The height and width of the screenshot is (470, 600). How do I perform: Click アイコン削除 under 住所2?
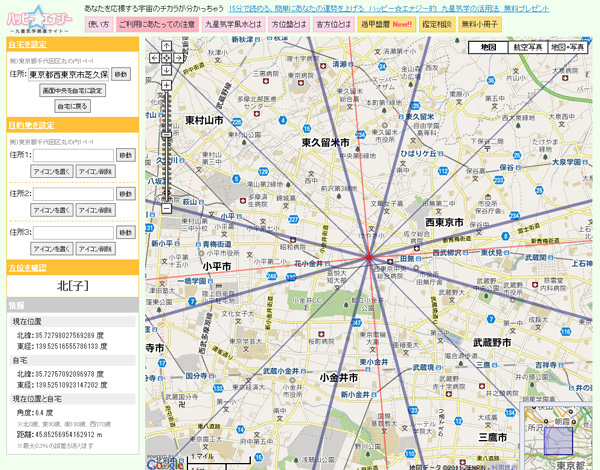point(95,210)
